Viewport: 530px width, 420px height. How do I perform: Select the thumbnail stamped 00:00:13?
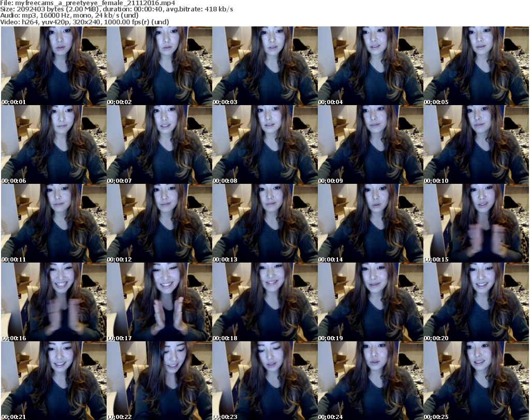pyautogui.click(x=265, y=224)
